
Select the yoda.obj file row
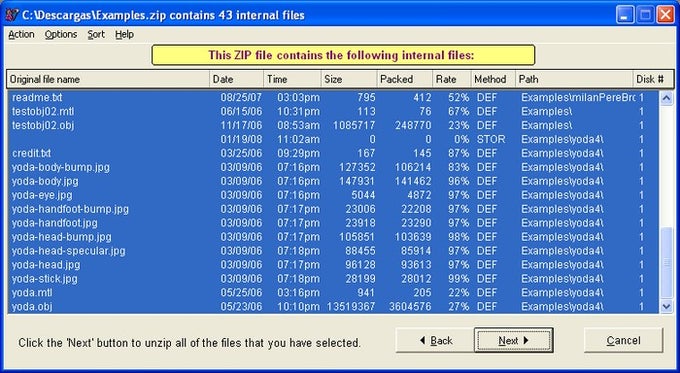333,307
